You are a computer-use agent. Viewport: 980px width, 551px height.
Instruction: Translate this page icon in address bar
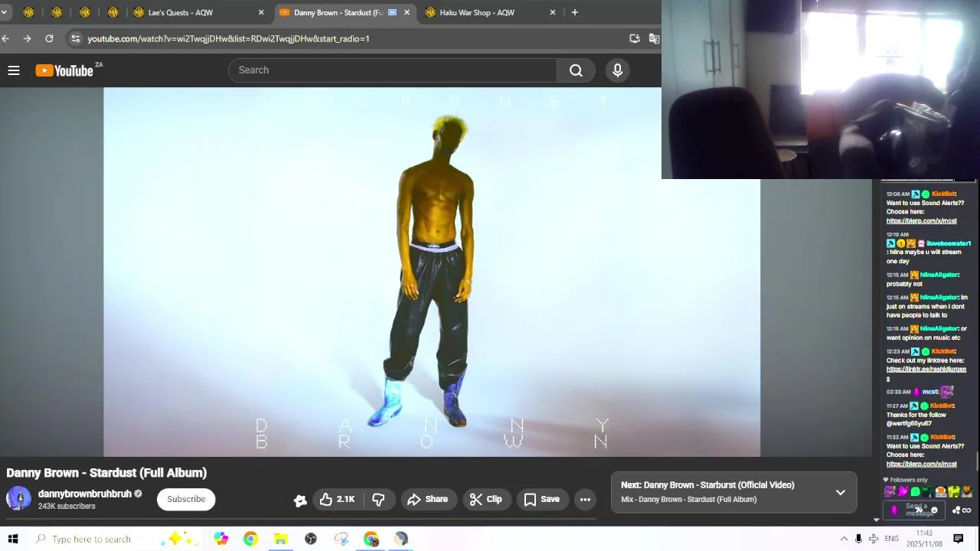coord(654,38)
